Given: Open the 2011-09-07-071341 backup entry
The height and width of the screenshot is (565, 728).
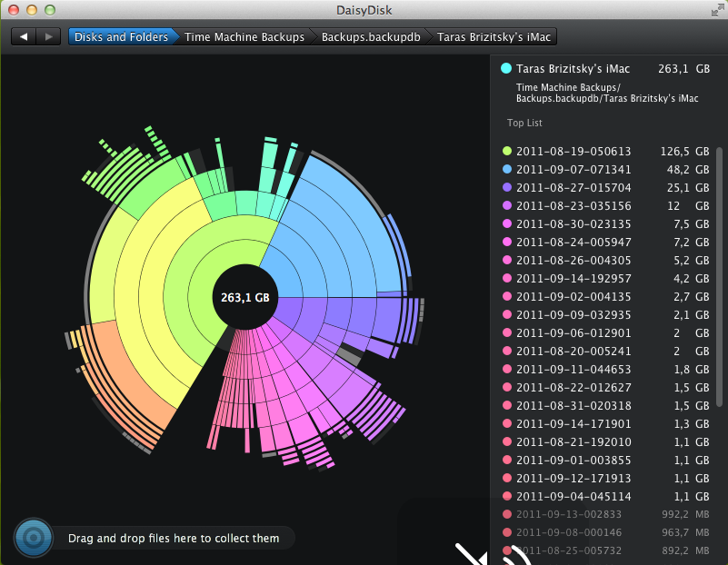Looking at the screenshot, I should pos(606,169).
